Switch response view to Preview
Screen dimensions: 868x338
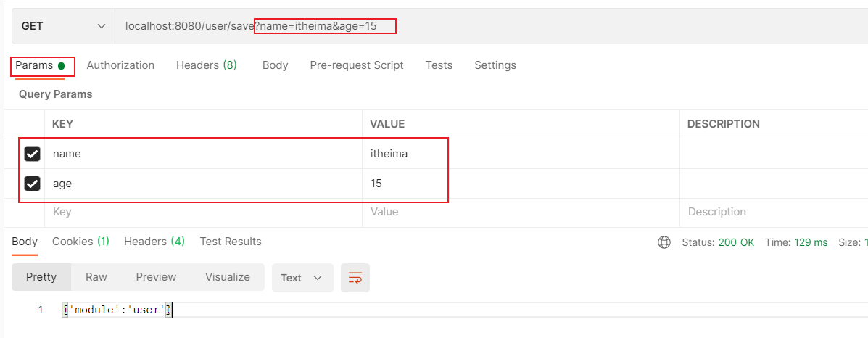[x=156, y=277]
